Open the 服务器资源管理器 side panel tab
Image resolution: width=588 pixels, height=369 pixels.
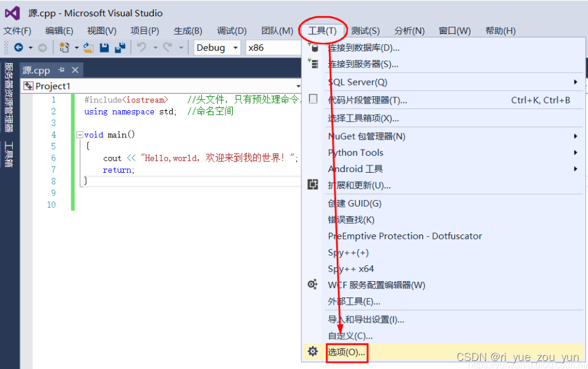8,97
